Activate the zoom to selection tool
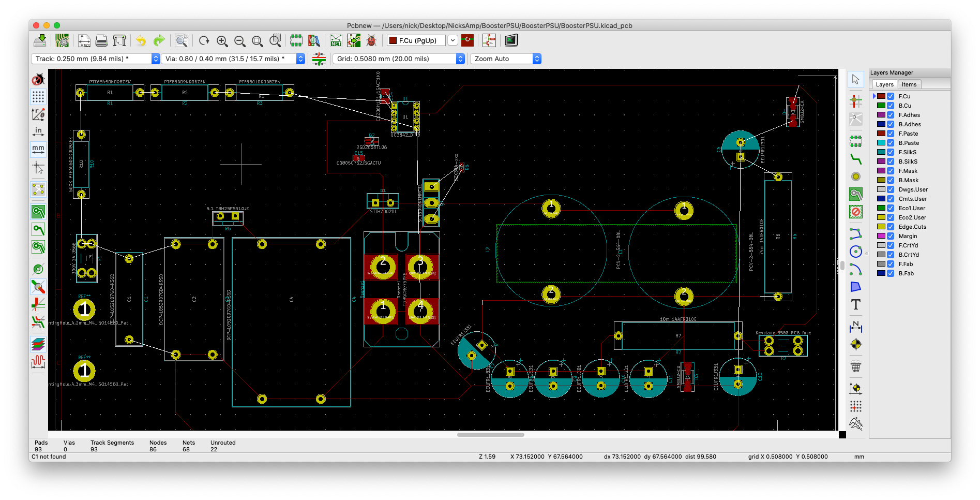The width and height of the screenshot is (980, 500). tap(275, 40)
